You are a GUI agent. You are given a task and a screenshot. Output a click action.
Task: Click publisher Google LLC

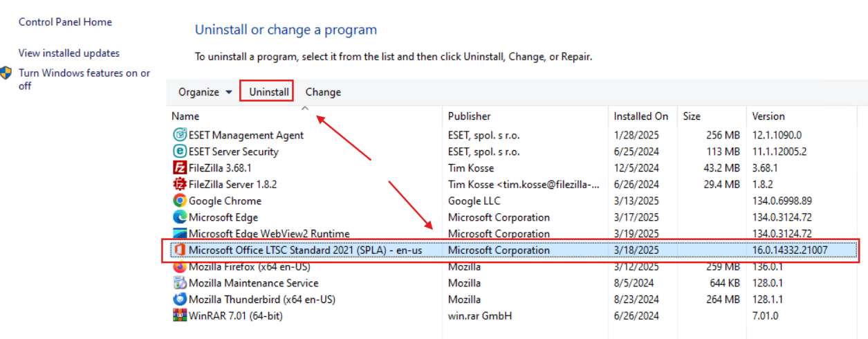pos(474,201)
